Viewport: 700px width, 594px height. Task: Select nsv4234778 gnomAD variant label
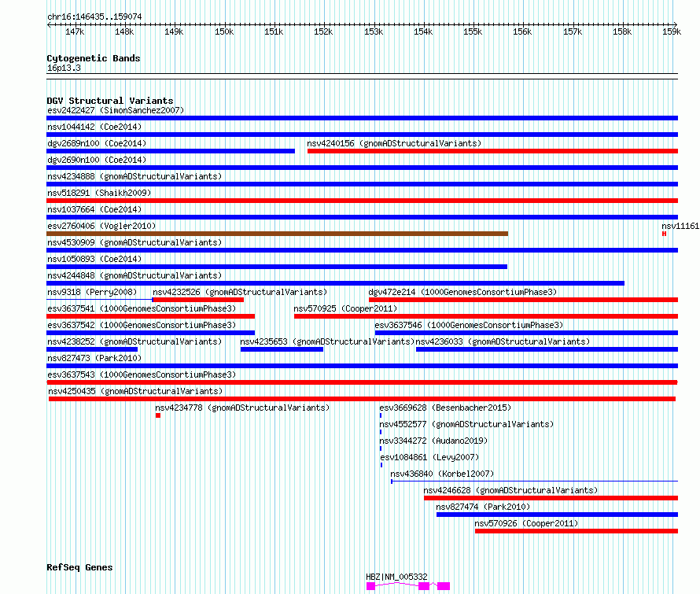(242, 408)
